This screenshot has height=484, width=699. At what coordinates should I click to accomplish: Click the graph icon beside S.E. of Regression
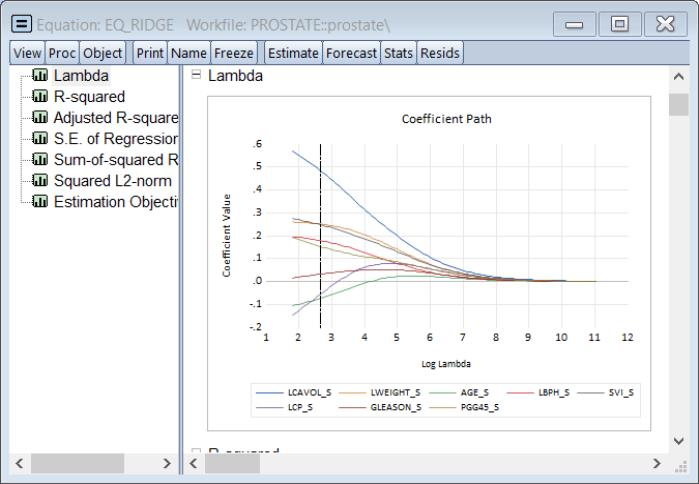(x=42, y=139)
